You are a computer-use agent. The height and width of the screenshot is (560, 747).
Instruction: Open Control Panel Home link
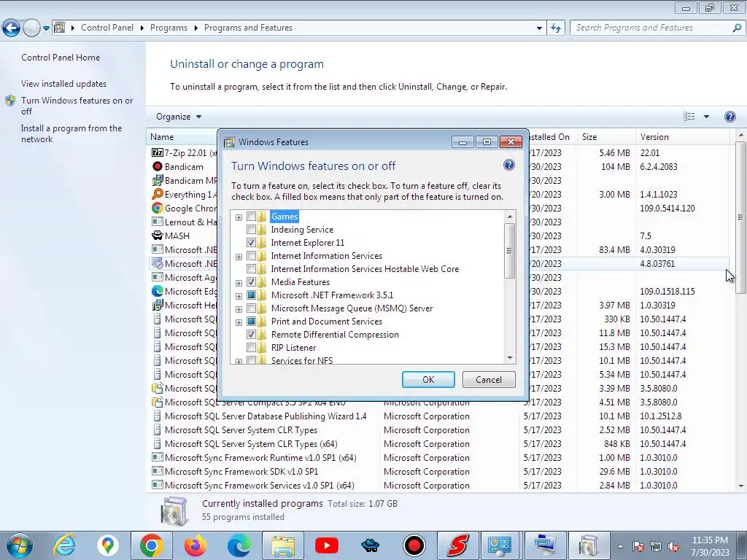click(61, 57)
